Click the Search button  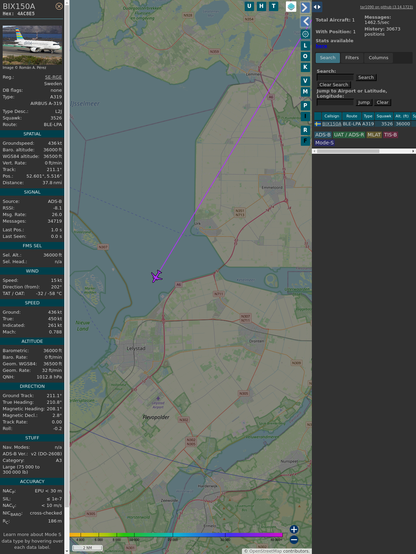tap(366, 77)
